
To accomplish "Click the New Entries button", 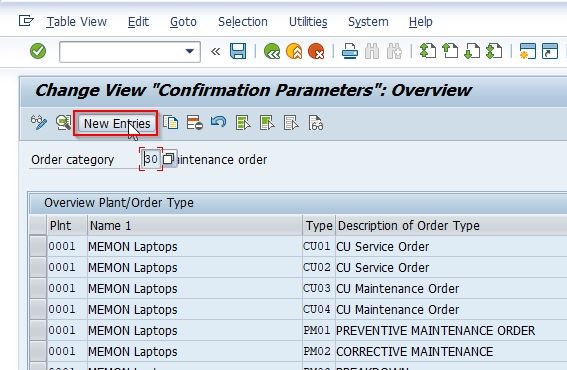I will pos(117,124).
